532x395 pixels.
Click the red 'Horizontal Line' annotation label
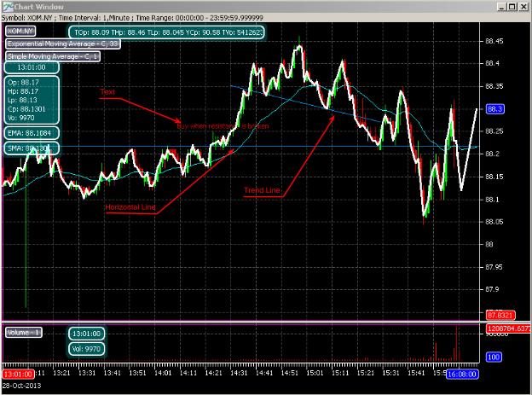130,207
